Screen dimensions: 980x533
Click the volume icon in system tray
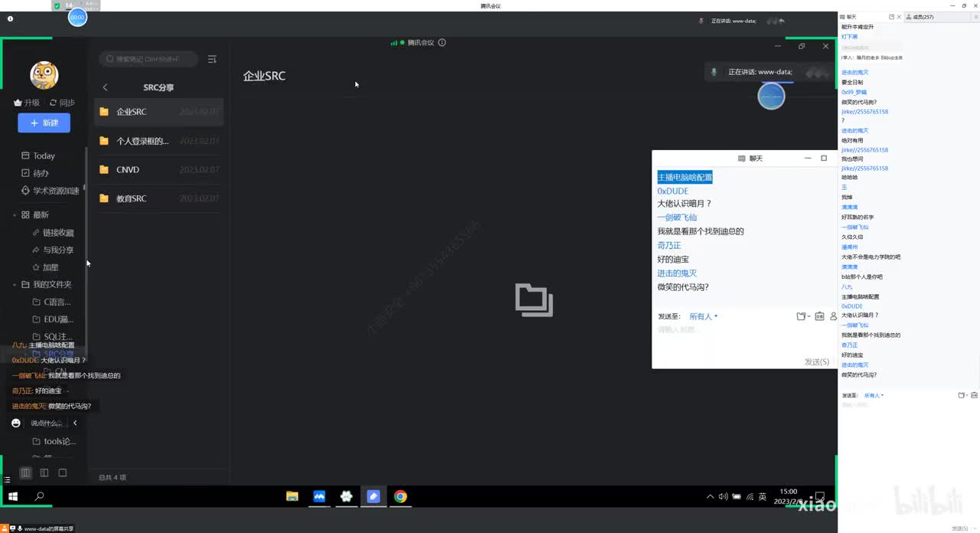click(x=724, y=497)
